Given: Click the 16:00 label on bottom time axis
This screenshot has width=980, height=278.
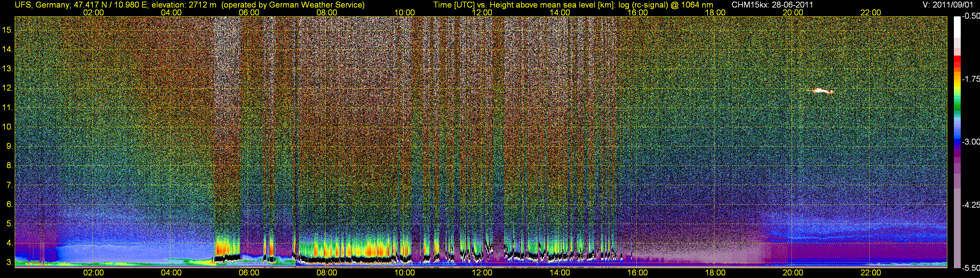Looking at the screenshot, I should [637, 273].
